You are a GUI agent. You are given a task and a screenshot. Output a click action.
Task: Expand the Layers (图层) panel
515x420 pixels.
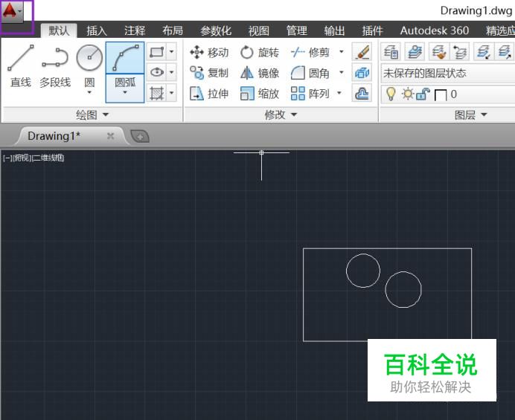(x=470, y=114)
